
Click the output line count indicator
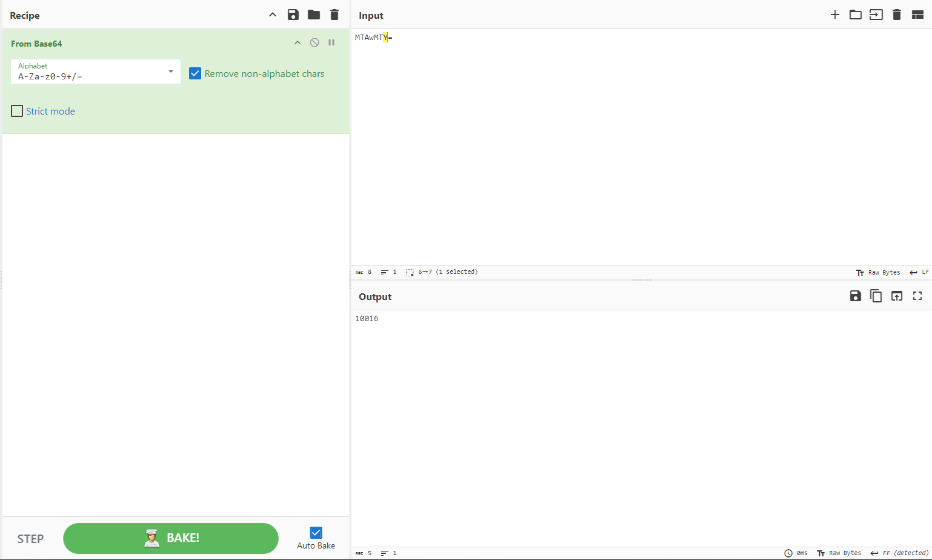point(388,553)
